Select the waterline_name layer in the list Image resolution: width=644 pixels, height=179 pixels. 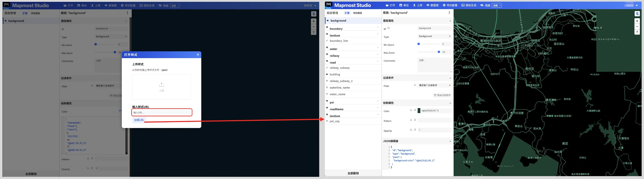[x=339, y=88]
